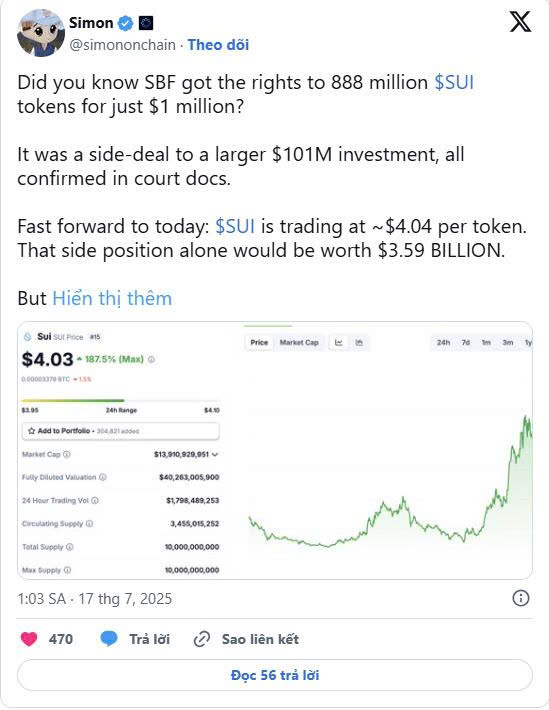Click Add to Portfolio button

pos(120,431)
